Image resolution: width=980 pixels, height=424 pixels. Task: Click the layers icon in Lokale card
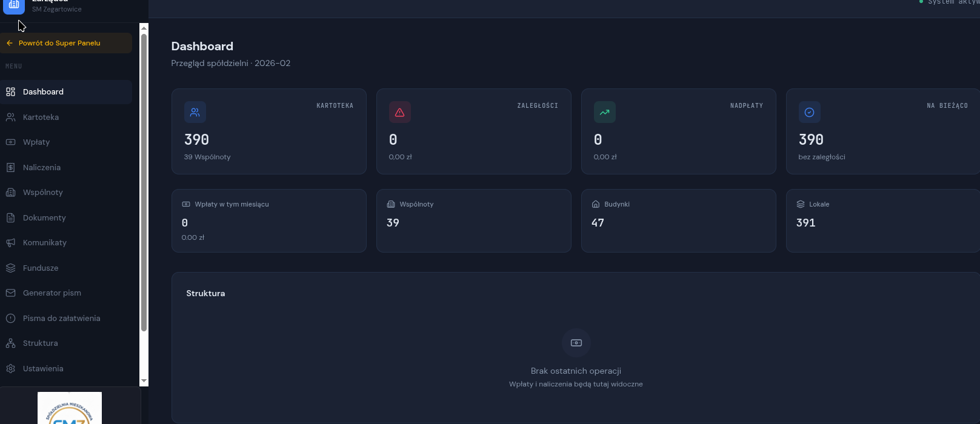801,204
